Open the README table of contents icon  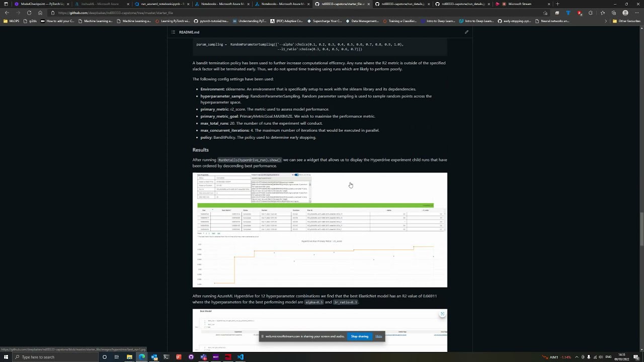(173, 32)
